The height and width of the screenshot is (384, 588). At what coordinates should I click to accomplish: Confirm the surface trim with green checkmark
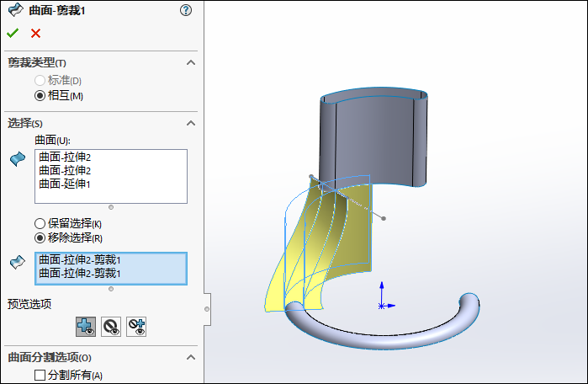(x=13, y=33)
